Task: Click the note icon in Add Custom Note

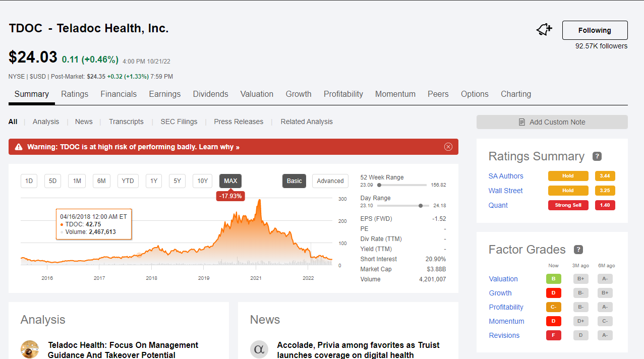Action: click(522, 122)
